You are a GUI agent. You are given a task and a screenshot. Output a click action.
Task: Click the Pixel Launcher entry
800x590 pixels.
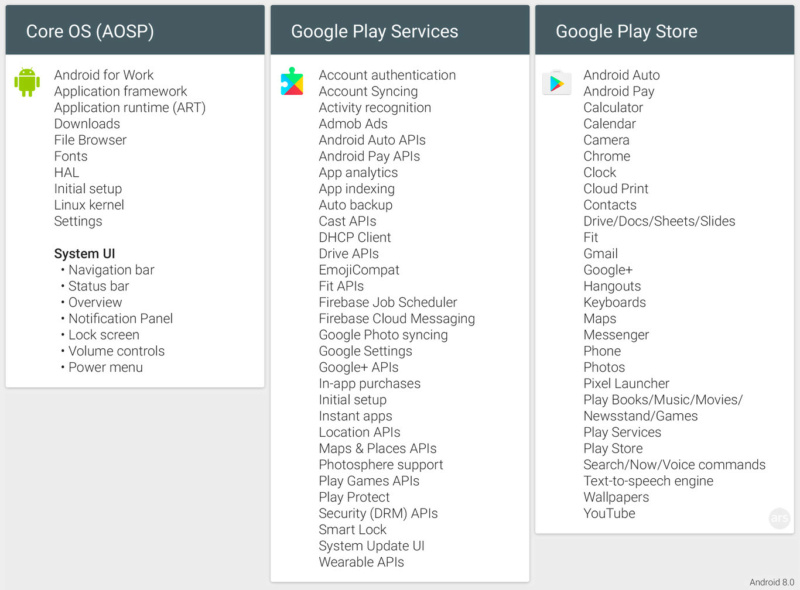click(x=626, y=384)
